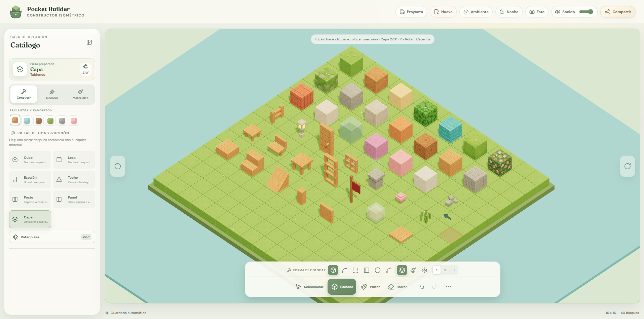Select level 3 in the toolbar

tap(454, 270)
